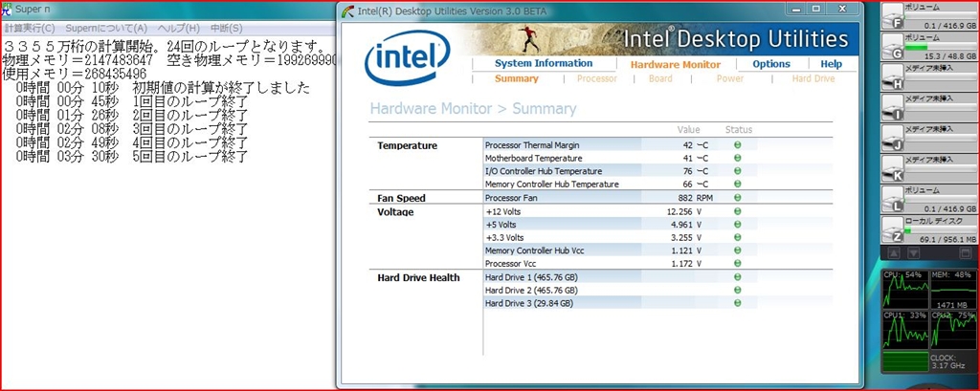Viewport: 980px width, 391px height.
Task: Click CPU 54% usage graph in gadget
Action: pyautogui.click(x=905, y=291)
